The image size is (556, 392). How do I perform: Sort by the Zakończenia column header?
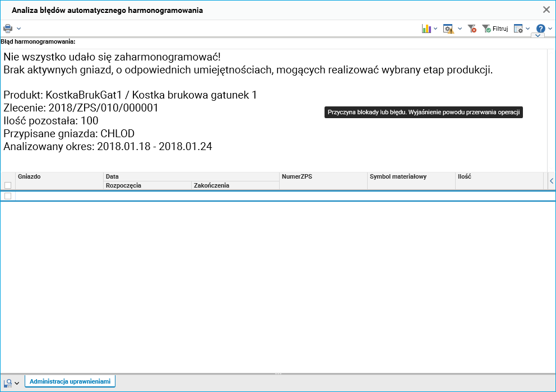point(235,185)
